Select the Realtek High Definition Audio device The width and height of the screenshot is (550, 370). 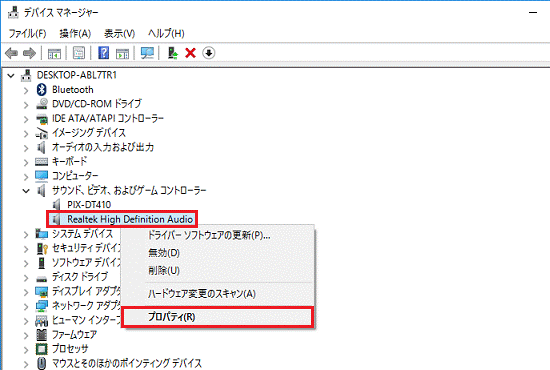(x=130, y=220)
